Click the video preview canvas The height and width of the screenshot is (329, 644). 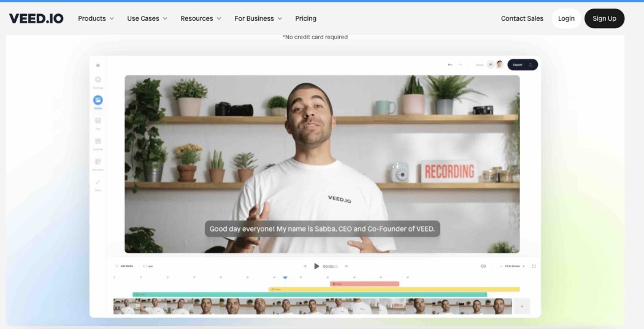pos(322,164)
